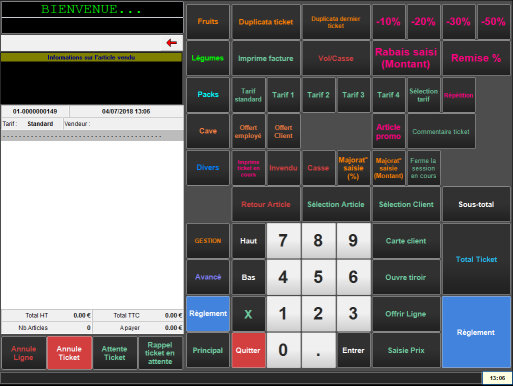Click the Annule Ticket red button
This screenshot has height=386, width=513.
pos(69,353)
